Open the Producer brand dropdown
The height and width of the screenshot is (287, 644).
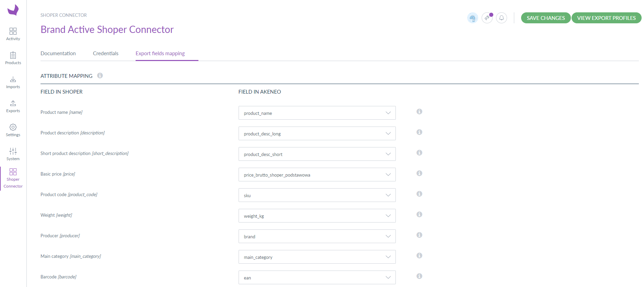[x=317, y=236]
